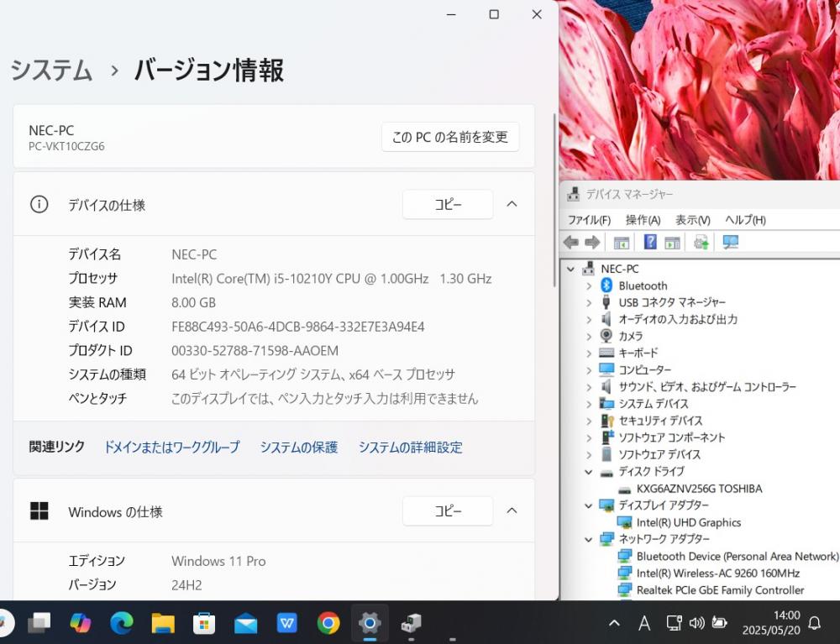Select コンピューター in the device tree
This screenshot has height=644, width=840.
tap(644, 370)
